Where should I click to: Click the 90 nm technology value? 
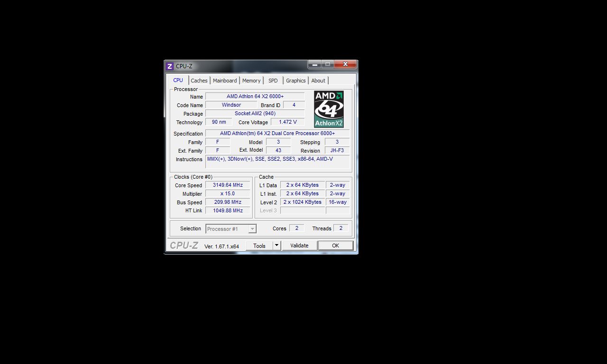pos(219,122)
